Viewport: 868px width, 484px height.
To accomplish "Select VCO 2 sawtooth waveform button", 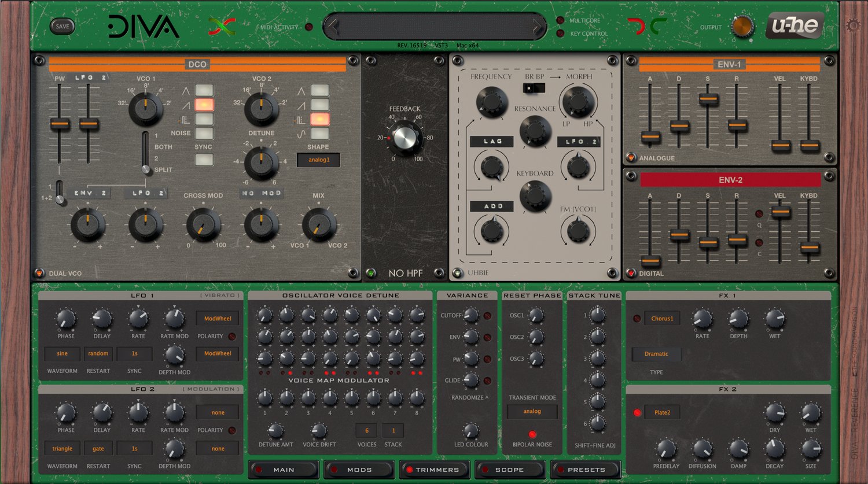I will (x=320, y=105).
